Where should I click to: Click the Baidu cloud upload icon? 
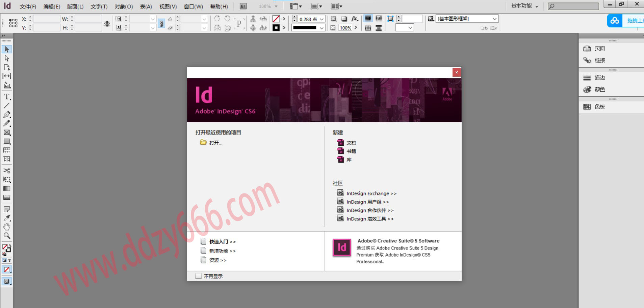click(615, 21)
